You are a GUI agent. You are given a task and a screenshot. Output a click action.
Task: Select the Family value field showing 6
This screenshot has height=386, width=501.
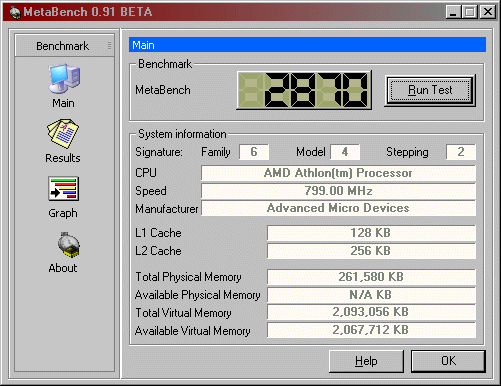(254, 152)
